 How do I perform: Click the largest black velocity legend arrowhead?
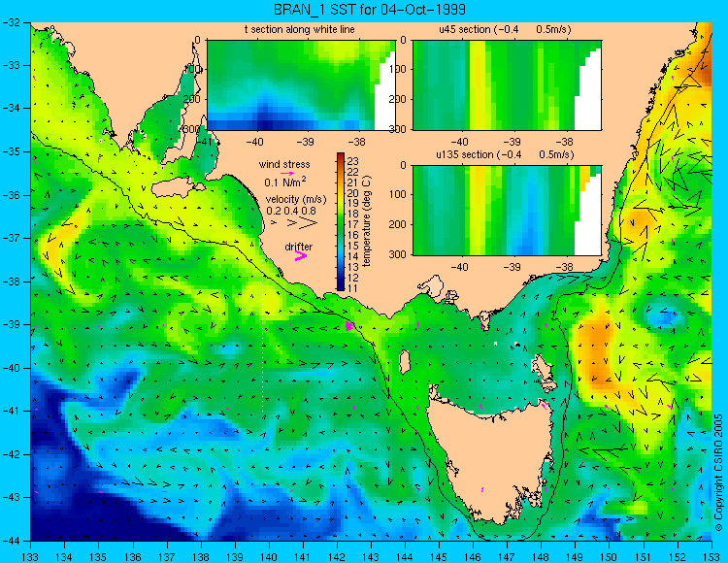point(308,223)
